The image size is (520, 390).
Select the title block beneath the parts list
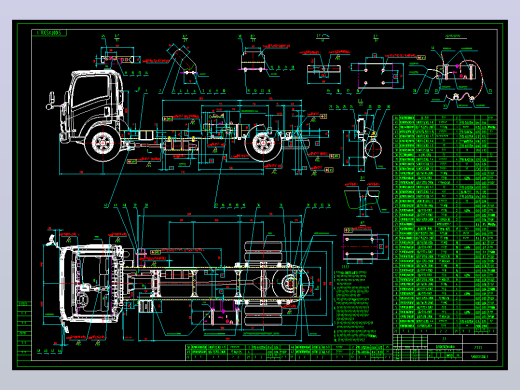(x=445, y=347)
